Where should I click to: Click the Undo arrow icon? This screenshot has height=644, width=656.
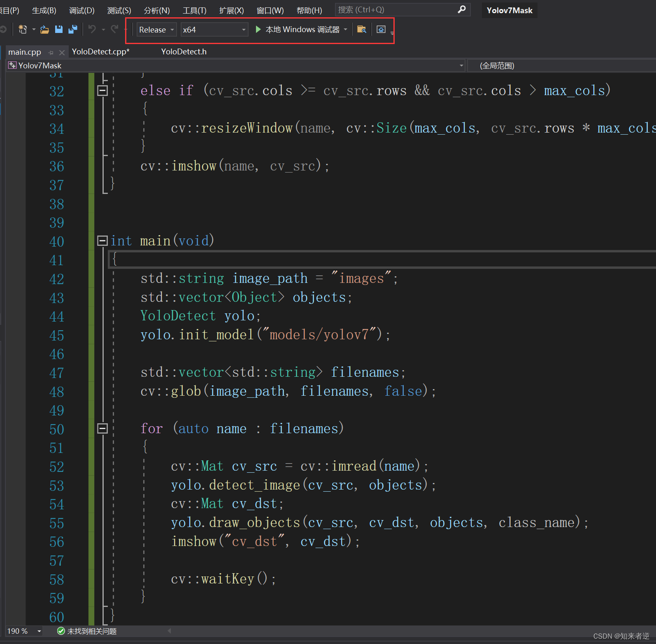(92, 29)
